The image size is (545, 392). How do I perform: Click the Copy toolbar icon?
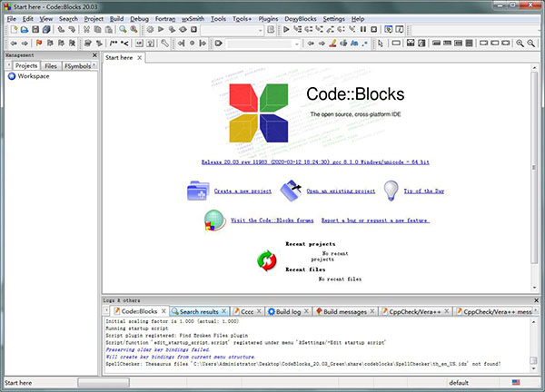98,30
